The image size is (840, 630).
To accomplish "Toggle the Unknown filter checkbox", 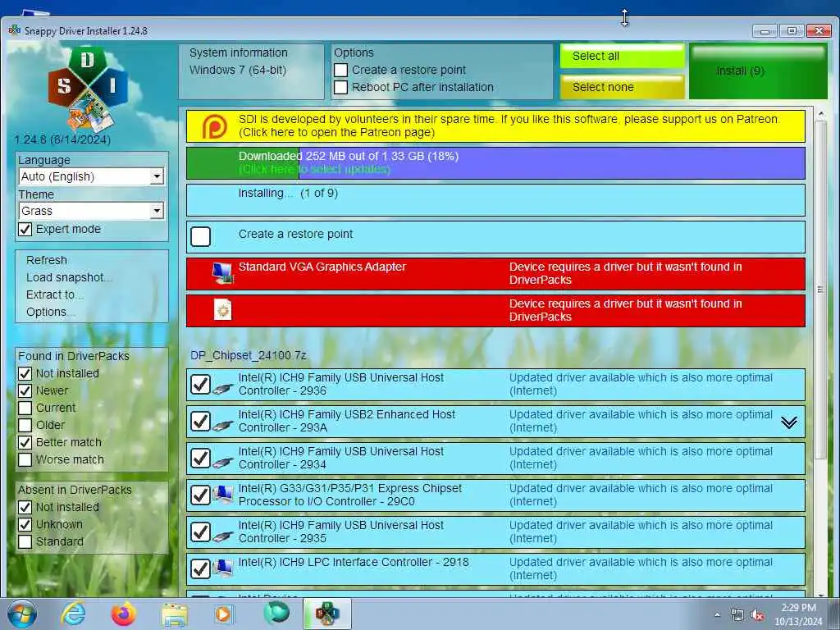I will [x=25, y=524].
